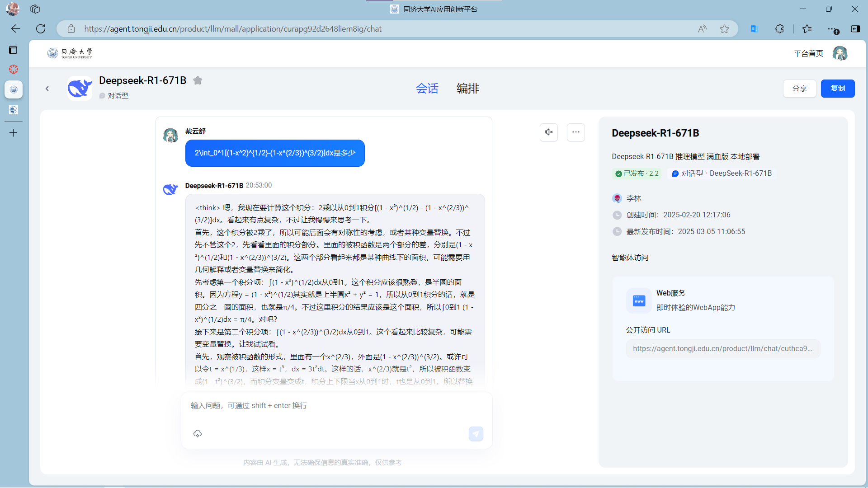Viewport: 868px width, 488px height.
Task: Click the public access URL field
Action: click(x=722, y=349)
